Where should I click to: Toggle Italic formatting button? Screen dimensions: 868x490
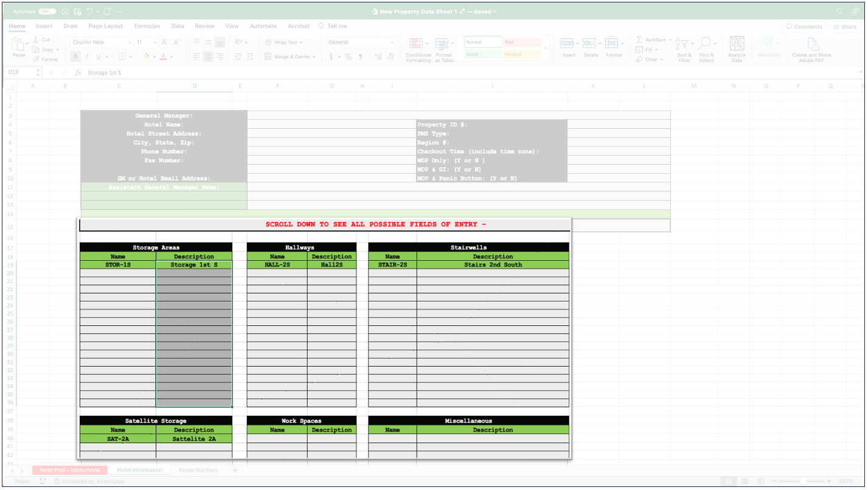point(87,57)
